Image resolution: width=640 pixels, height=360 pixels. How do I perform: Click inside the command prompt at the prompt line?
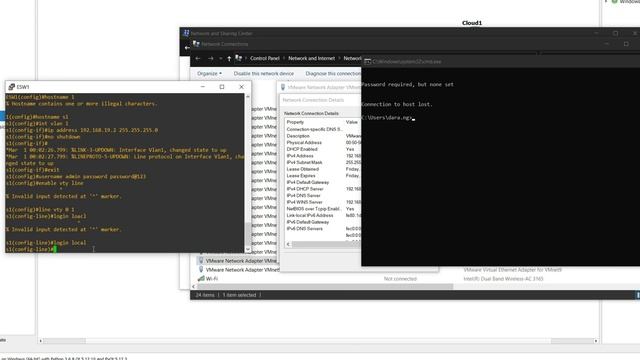click(x=388, y=118)
